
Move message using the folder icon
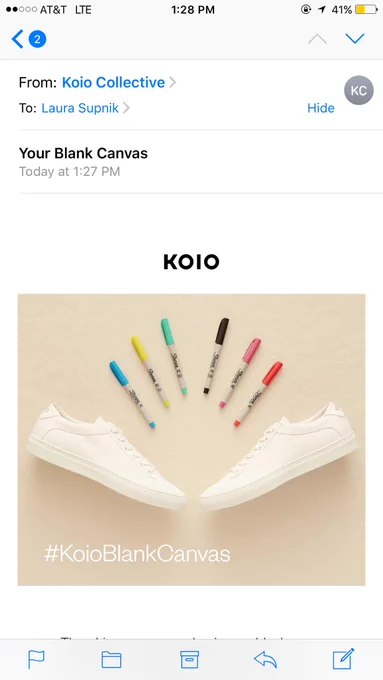(111, 660)
